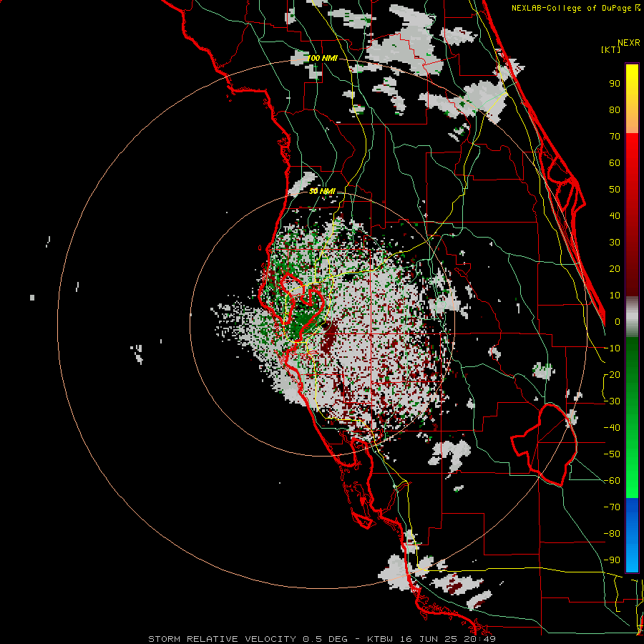Image resolution: width=644 pixels, height=644 pixels.
Task: Click the -20 scale label
Action: point(612,374)
